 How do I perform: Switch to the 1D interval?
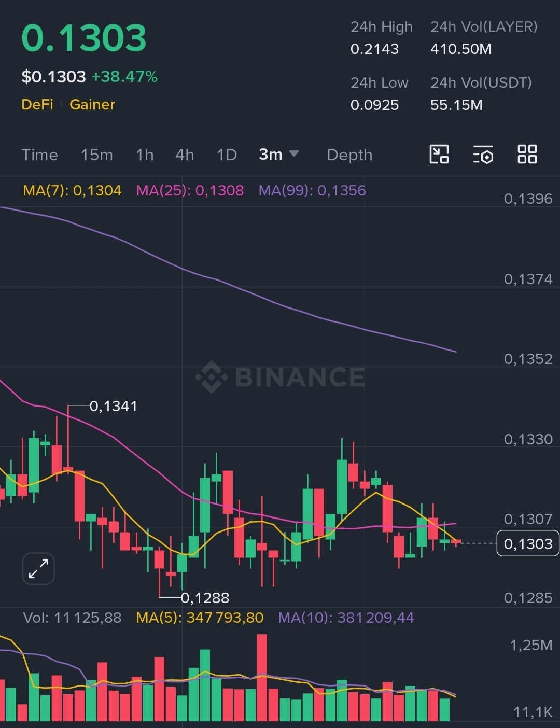227,155
